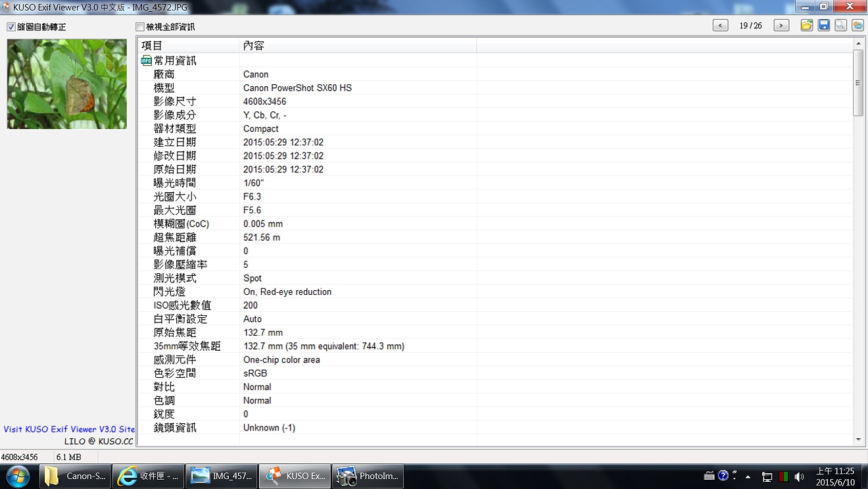Click the scroll-down arrow of the list
This screenshot has height=489, width=868.
click(858, 440)
